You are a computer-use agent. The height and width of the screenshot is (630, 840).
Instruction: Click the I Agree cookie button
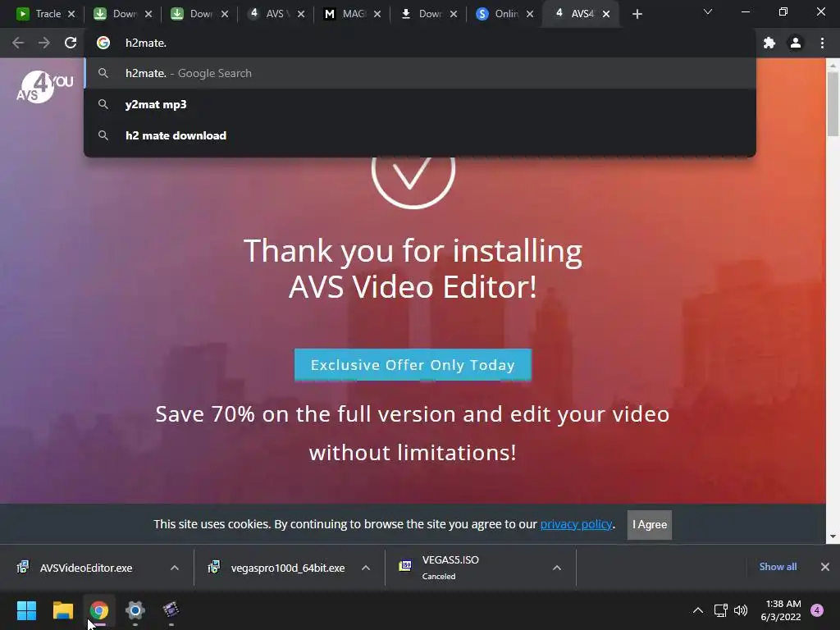click(650, 524)
